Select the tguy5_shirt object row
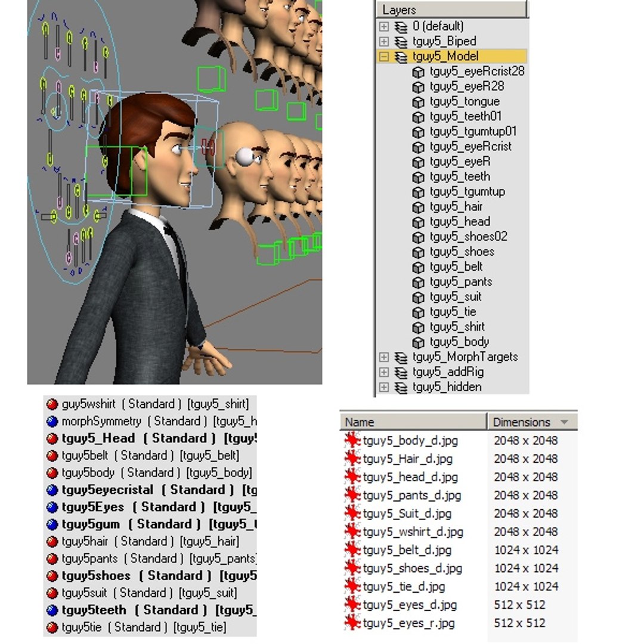Image resolution: width=644 pixels, height=644 pixels. 457,327
